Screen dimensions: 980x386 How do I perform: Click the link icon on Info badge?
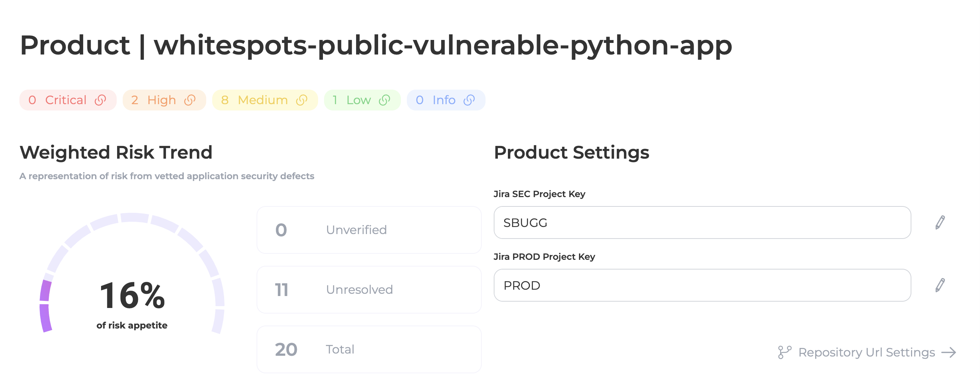tap(469, 100)
